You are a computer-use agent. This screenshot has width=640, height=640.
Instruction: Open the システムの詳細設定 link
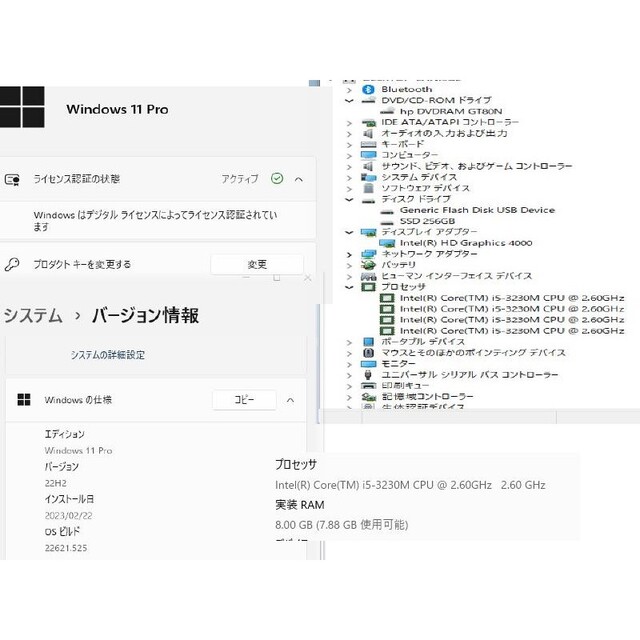click(108, 355)
